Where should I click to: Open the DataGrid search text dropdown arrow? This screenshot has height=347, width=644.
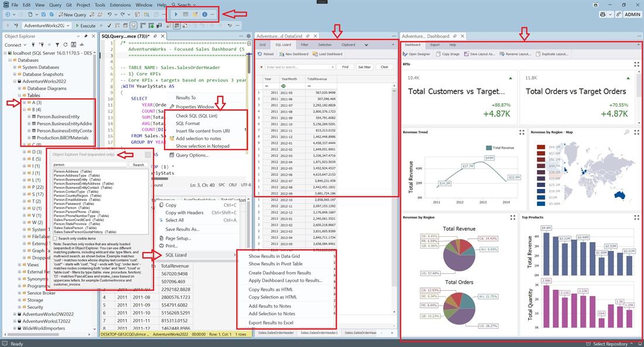tap(333, 67)
